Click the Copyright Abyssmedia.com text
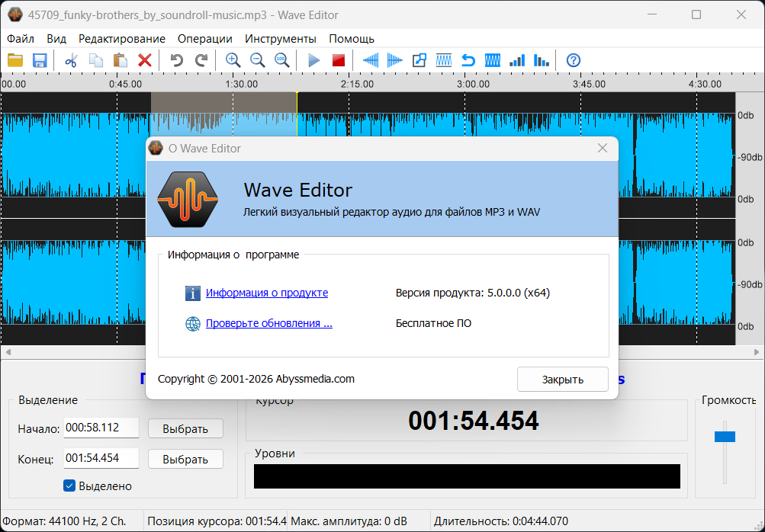The image size is (765, 532). pos(256,379)
